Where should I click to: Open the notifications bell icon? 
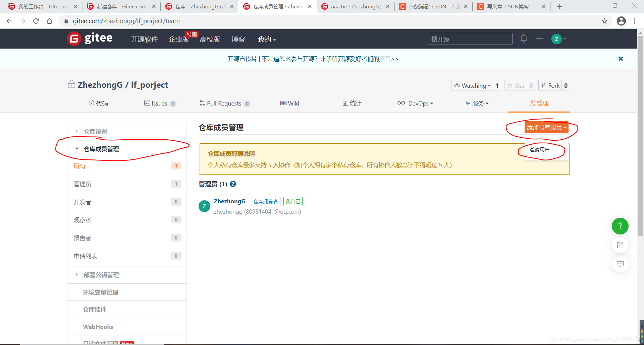click(x=524, y=39)
